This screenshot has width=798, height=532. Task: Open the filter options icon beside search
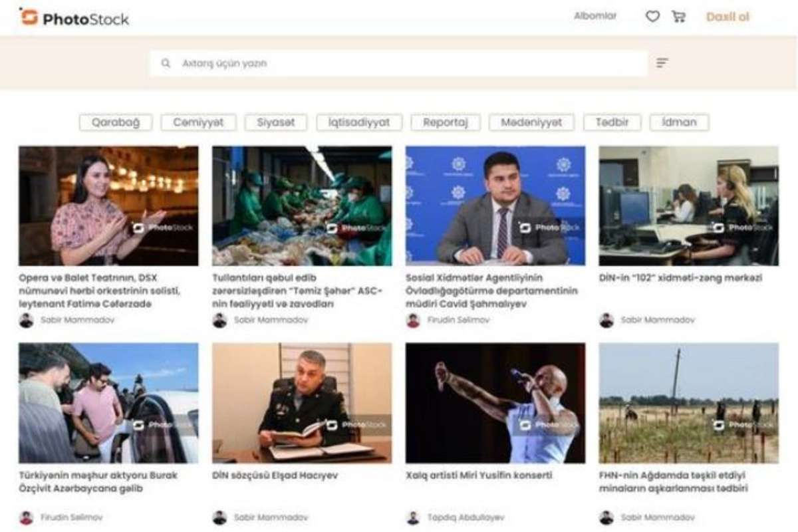[662, 63]
